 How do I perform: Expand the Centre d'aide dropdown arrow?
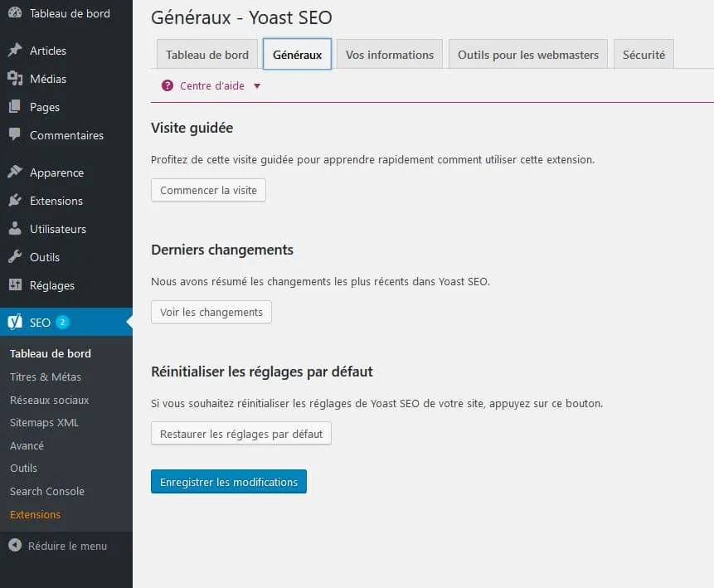click(257, 86)
